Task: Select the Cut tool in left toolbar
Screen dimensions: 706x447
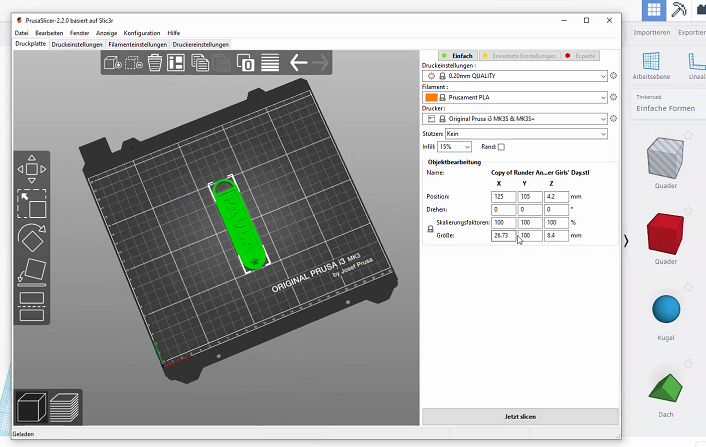Action: click(x=32, y=307)
